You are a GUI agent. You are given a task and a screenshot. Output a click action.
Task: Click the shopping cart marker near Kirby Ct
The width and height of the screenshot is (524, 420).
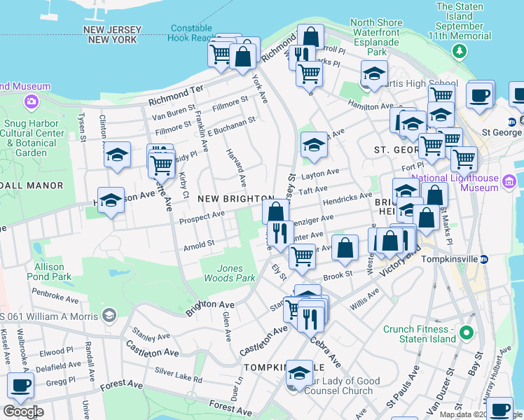coord(162,165)
